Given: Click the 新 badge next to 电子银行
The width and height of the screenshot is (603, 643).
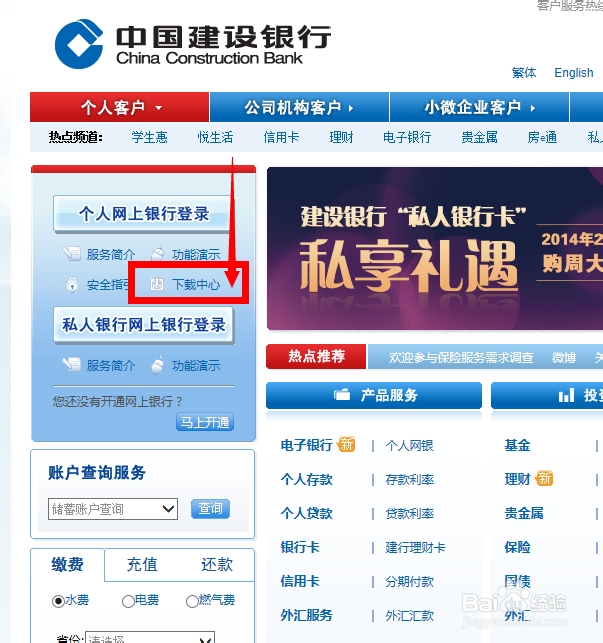Looking at the screenshot, I should tap(346, 444).
